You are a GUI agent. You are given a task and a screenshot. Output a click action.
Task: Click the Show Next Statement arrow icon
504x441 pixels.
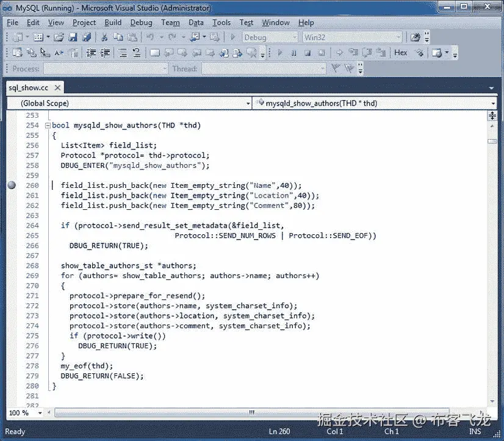[x=339, y=52]
